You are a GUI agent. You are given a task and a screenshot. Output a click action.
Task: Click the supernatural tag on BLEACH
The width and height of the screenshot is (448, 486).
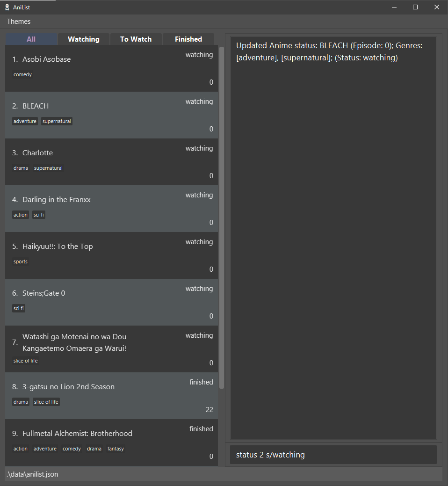57,121
